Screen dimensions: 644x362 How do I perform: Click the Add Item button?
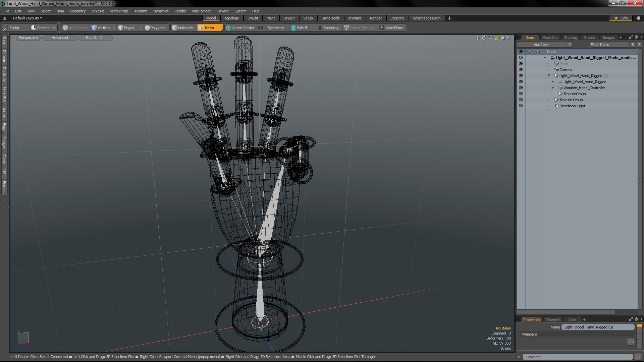(x=541, y=45)
